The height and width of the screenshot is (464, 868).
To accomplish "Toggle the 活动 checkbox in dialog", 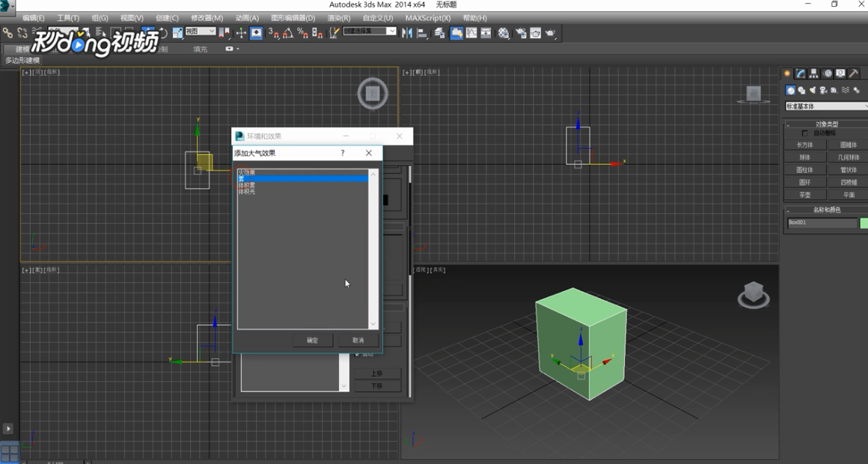I will click(x=358, y=354).
